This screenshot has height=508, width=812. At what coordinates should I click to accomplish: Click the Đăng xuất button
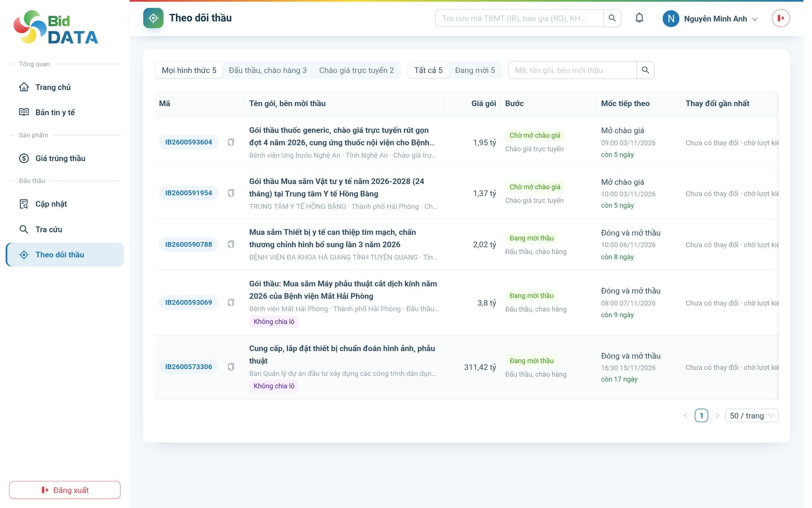tap(65, 490)
